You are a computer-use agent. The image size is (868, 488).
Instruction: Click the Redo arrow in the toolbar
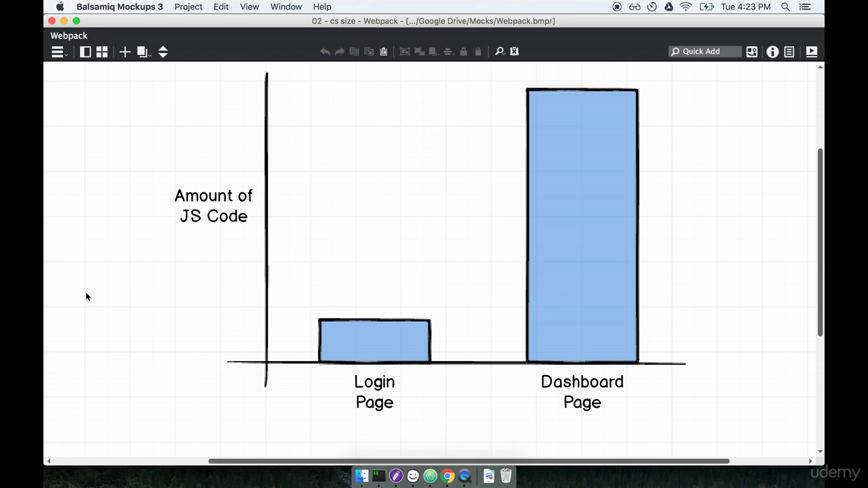click(338, 52)
